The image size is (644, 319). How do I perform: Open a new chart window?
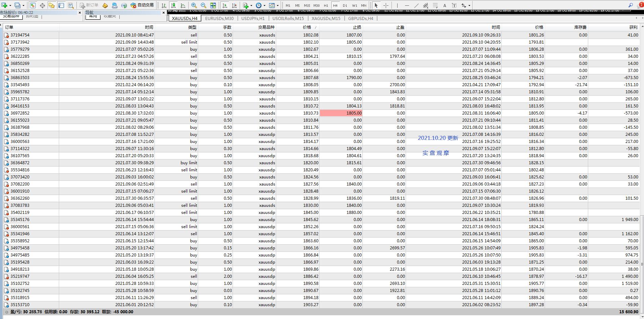[x=4, y=5]
